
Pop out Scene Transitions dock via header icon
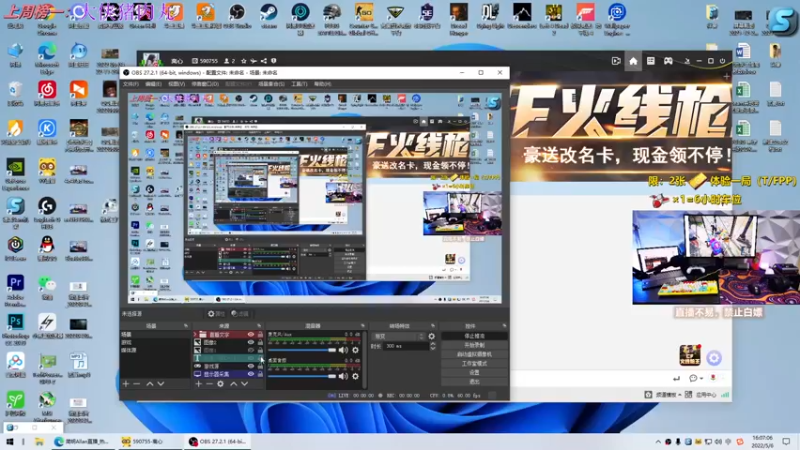point(433,326)
